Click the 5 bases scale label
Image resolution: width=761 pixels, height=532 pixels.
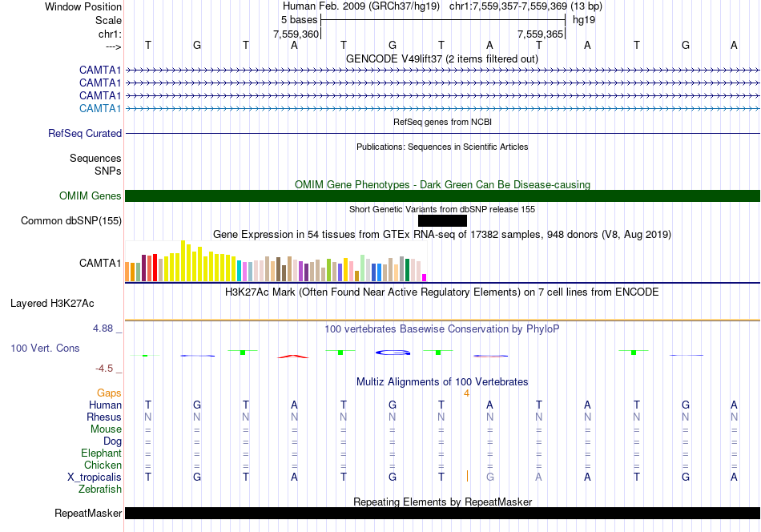[x=299, y=20]
